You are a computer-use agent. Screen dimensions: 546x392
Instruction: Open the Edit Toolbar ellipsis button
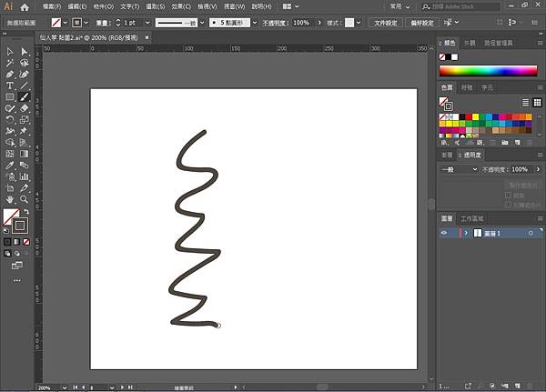point(16,280)
